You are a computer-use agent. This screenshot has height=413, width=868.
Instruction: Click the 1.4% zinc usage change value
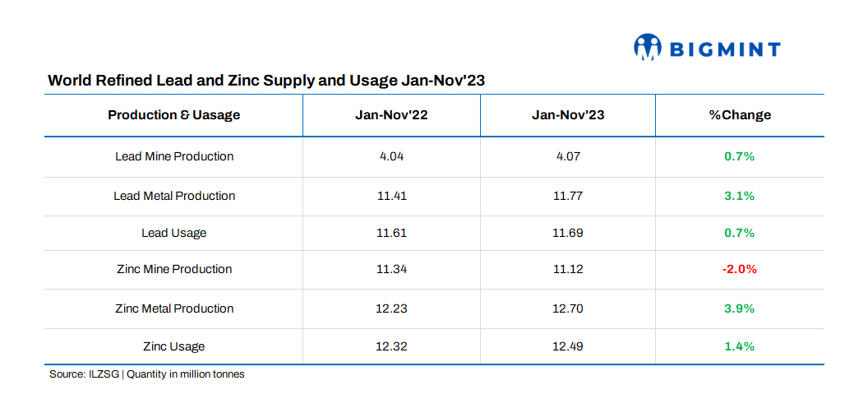(739, 346)
